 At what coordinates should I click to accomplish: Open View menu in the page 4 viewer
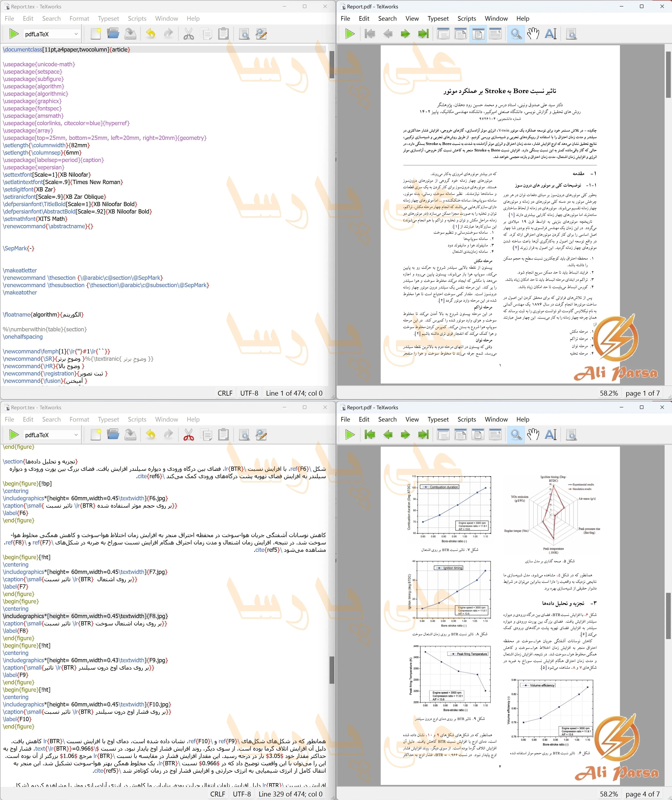click(x=412, y=419)
